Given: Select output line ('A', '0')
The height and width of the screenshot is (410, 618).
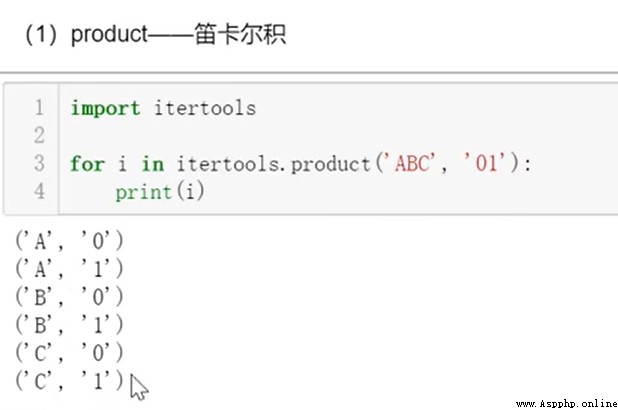Looking at the screenshot, I should [69, 240].
